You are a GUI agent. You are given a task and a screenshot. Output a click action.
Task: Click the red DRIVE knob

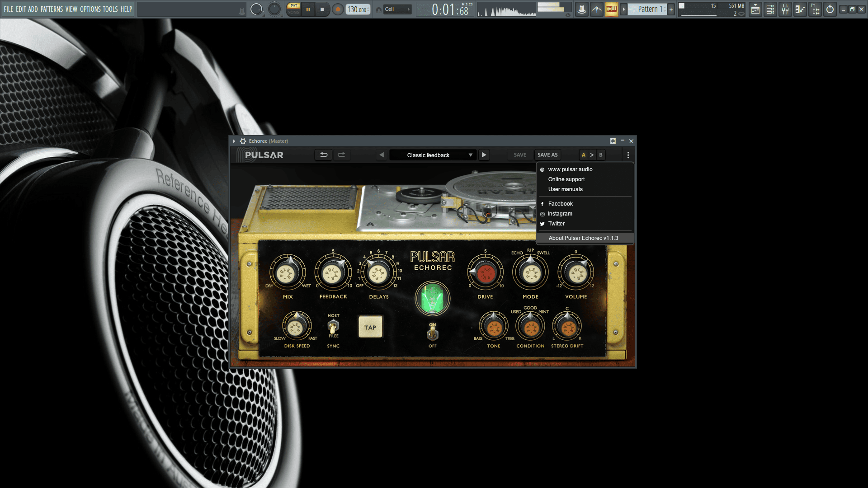pos(485,272)
